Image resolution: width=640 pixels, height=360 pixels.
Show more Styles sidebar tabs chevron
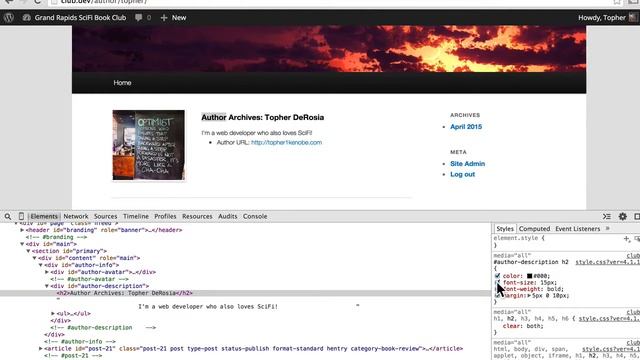[608, 229]
